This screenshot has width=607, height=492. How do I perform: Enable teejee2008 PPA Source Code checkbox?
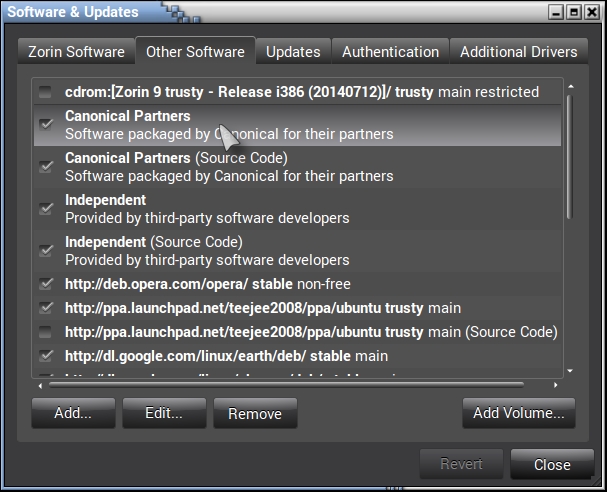pyautogui.click(x=45, y=332)
